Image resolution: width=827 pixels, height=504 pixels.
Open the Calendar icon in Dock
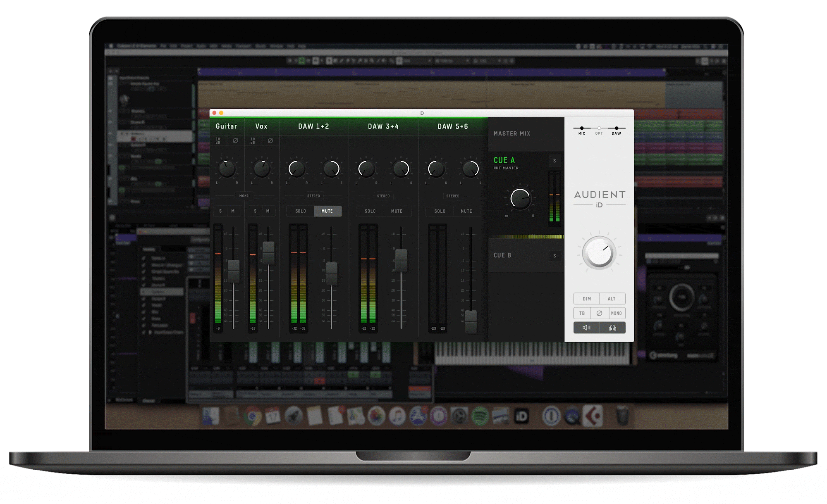pos(273,416)
